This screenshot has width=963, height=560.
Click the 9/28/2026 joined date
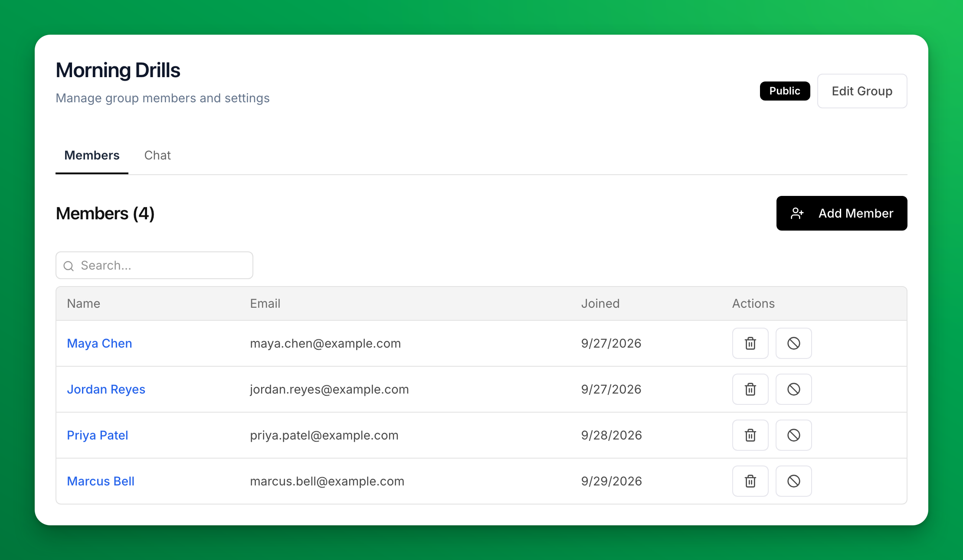(x=612, y=435)
